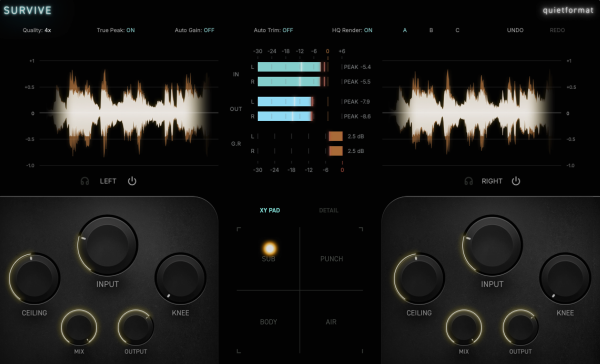
Task: Toggle the LEFT channel power button
Action: pos(132,181)
